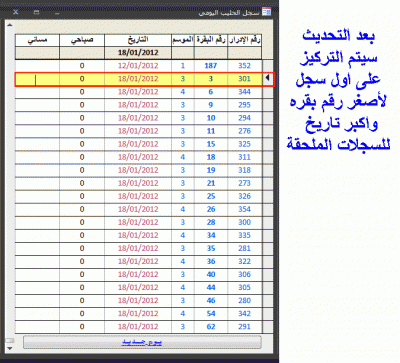Minimize the daily milk record window
Screen dimensions: 400x363
click(57, 13)
